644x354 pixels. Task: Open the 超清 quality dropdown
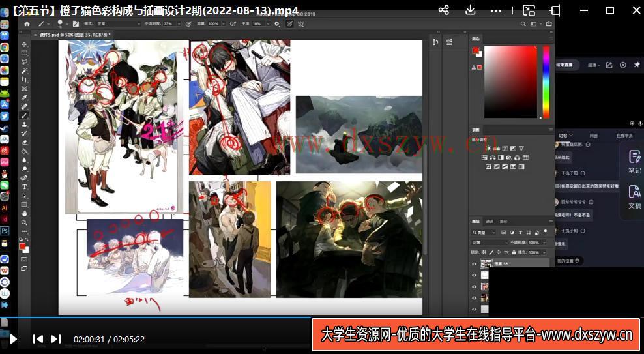click(x=594, y=65)
